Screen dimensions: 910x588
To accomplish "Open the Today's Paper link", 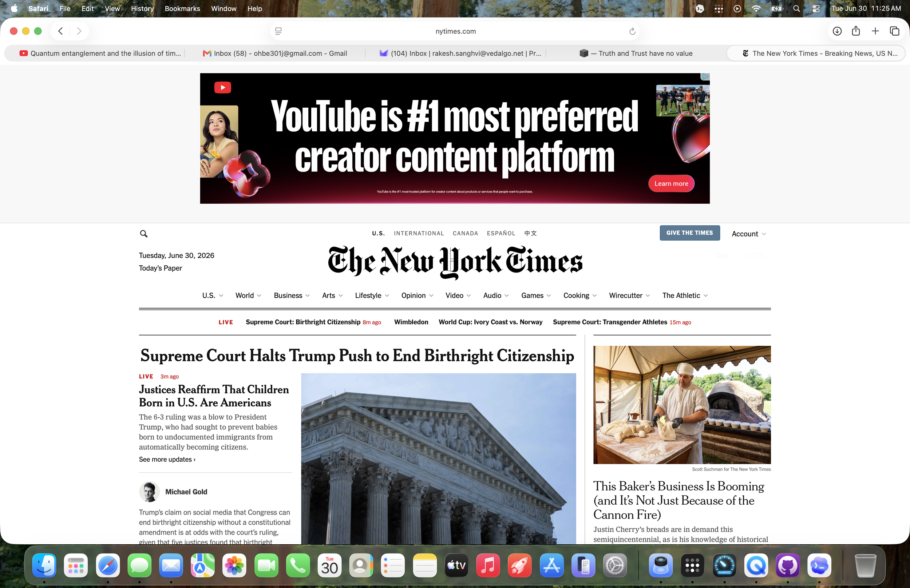I will pyautogui.click(x=161, y=268).
